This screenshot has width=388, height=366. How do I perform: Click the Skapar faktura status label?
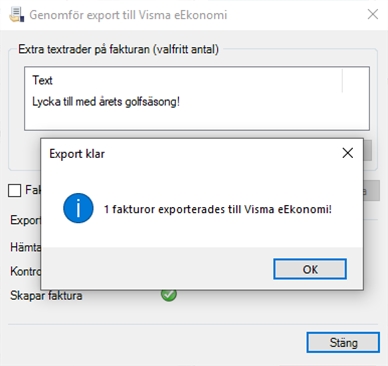pyautogui.click(x=46, y=296)
